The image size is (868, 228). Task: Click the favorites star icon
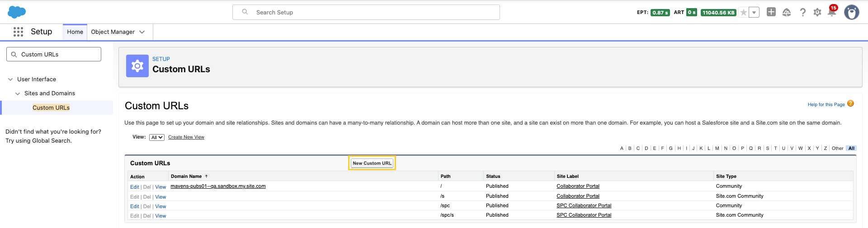tap(743, 12)
